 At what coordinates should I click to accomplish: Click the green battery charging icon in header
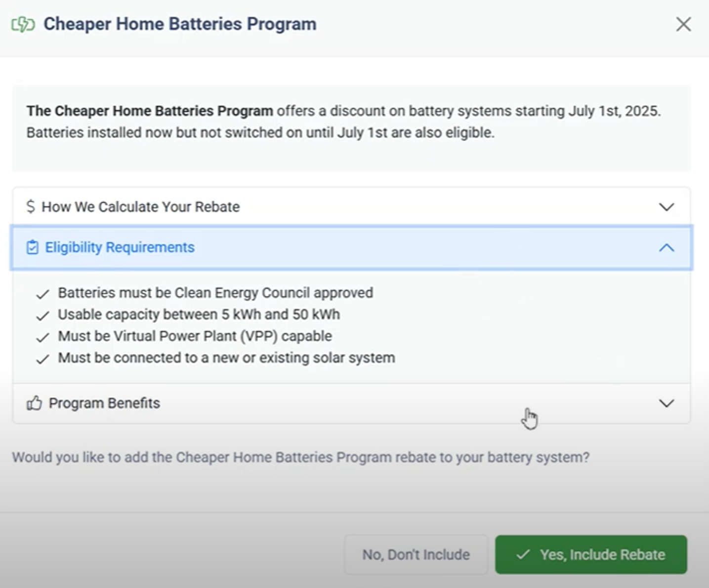[x=22, y=24]
